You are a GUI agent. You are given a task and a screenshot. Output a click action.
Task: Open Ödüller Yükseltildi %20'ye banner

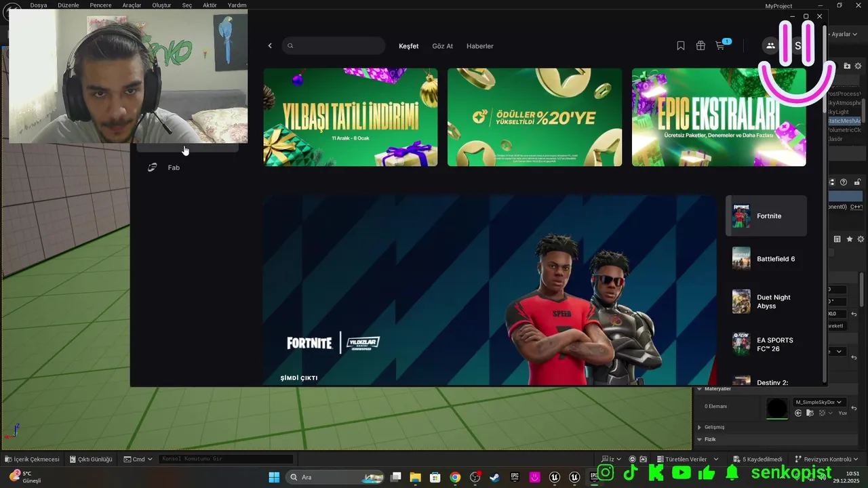tap(534, 117)
